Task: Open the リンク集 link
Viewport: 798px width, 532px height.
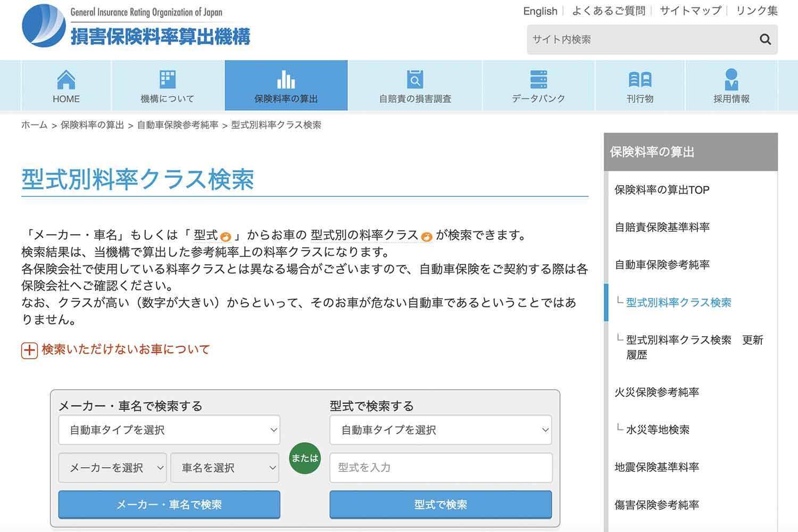Action: (757, 11)
